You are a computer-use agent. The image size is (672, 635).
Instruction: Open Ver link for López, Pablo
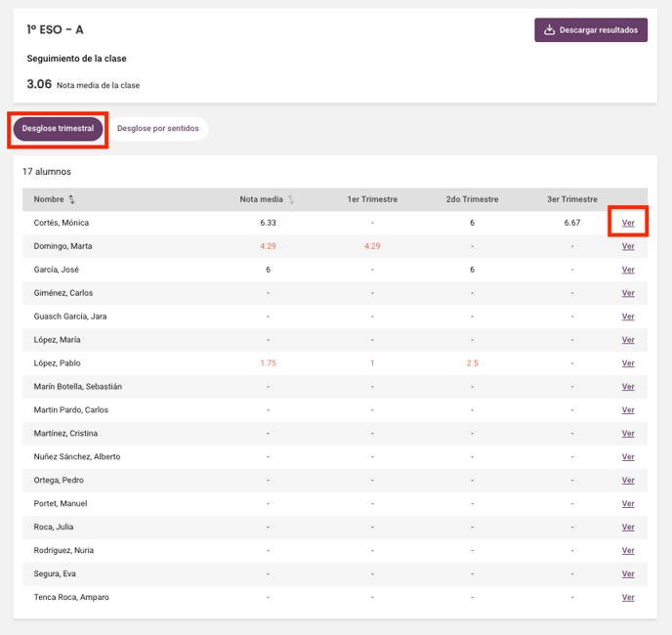click(x=628, y=363)
